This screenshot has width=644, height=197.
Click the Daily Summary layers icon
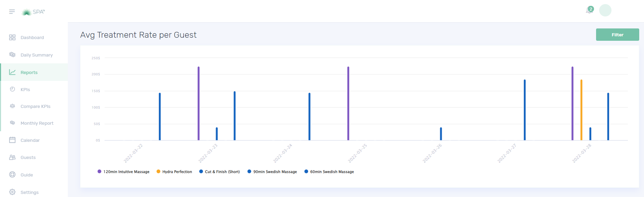(12, 55)
